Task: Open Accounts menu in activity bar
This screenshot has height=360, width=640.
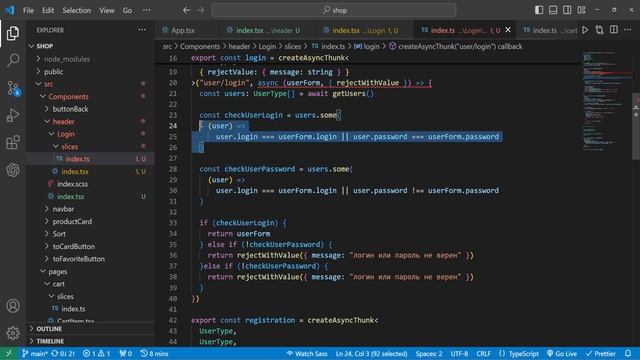Action: (x=13, y=306)
